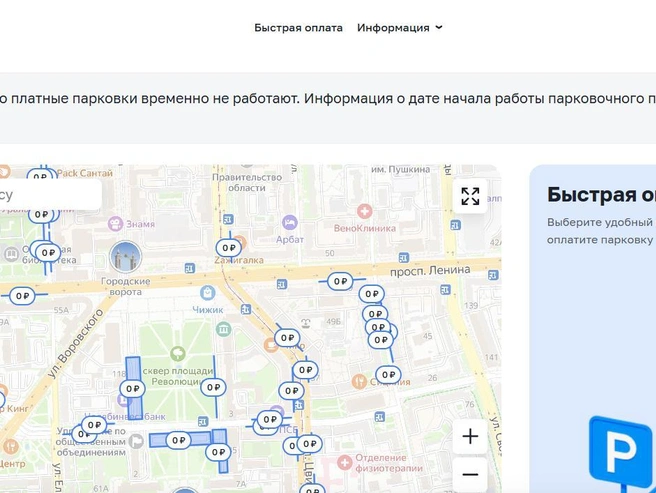Click the сквер площади Революции tree icon
656x493 pixels.
tap(178, 354)
